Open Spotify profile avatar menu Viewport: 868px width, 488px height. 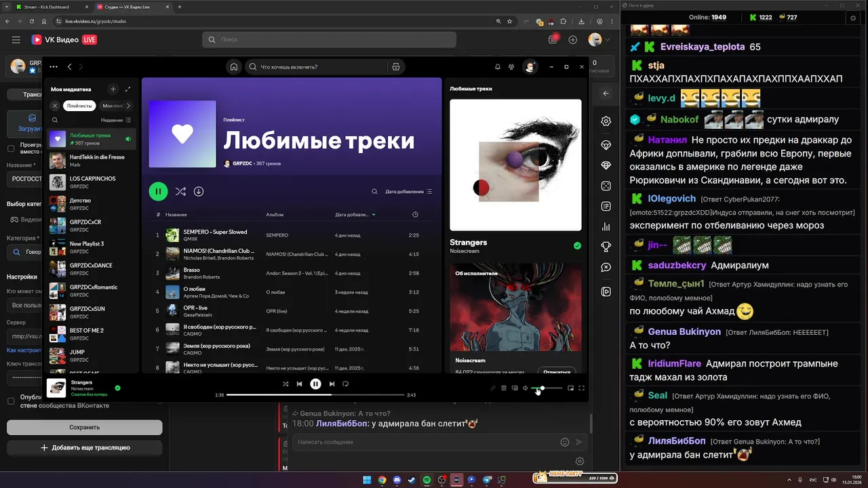(x=530, y=66)
